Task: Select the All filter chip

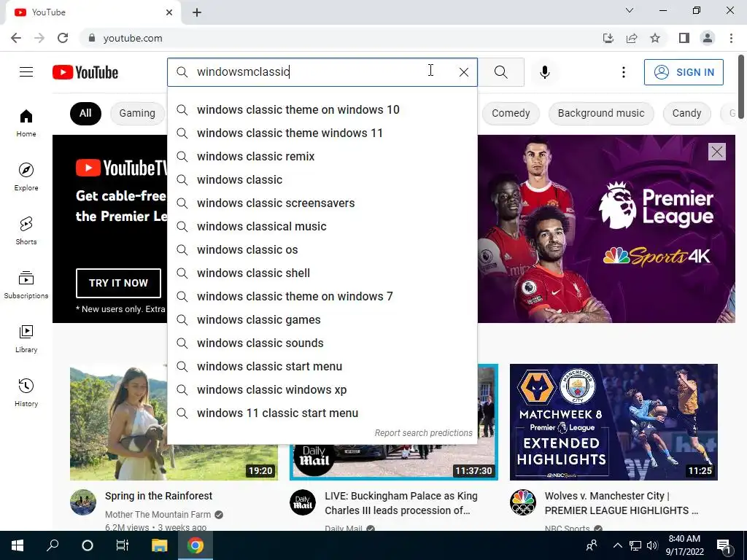Action: click(x=85, y=113)
